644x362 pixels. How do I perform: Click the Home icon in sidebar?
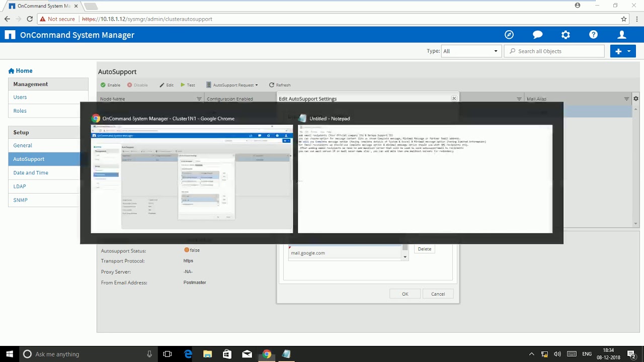pos(11,71)
